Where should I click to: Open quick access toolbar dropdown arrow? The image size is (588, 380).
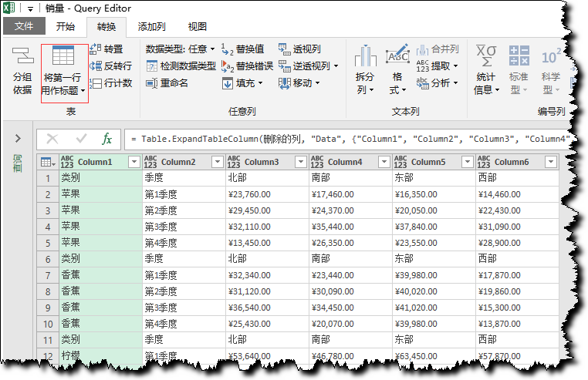tap(30, 9)
